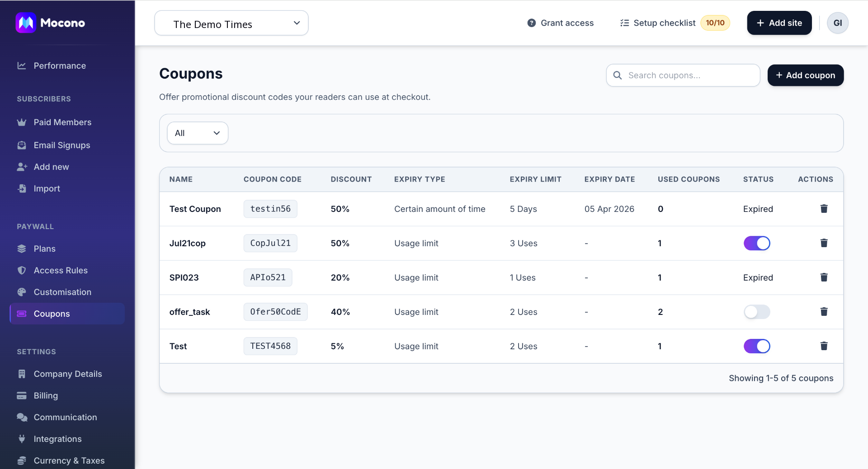Click the Add coupon button
The width and height of the screenshot is (868, 469).
(805, 75)
